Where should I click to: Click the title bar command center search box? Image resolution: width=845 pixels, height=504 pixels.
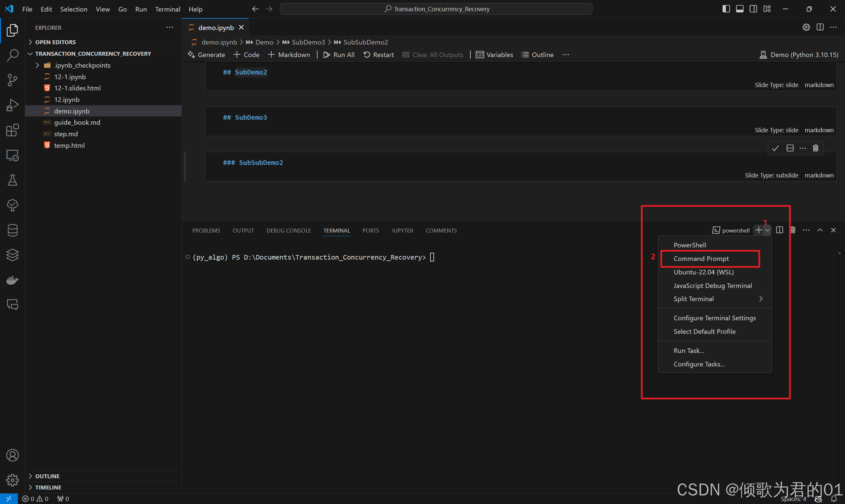[x=436, y=9]
